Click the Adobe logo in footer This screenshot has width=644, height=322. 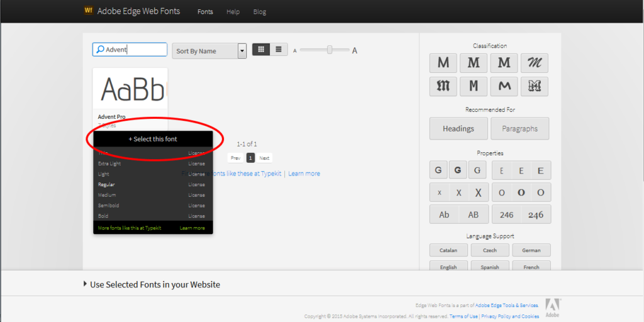(552, 306)
